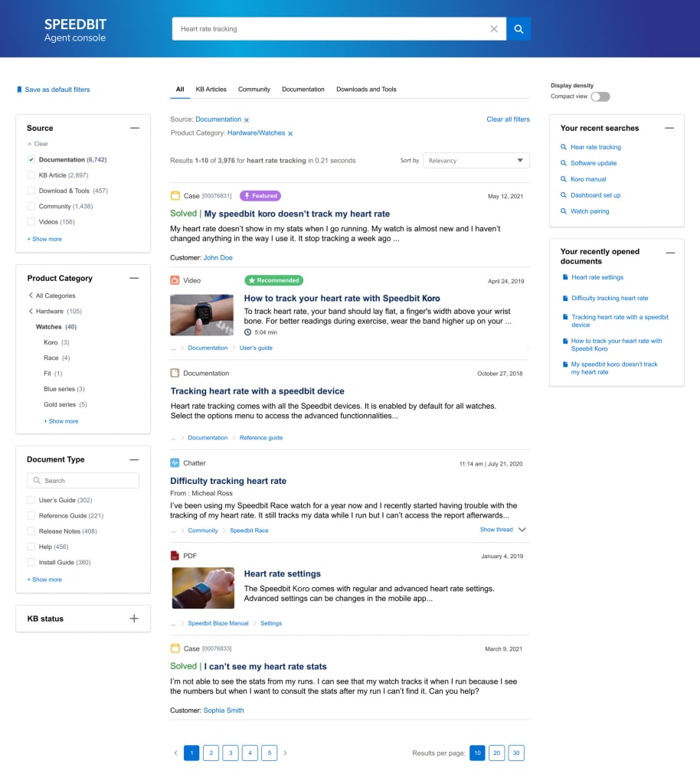
Task: Click the blue search magnifier button
Action: click(x=518, y=29)
